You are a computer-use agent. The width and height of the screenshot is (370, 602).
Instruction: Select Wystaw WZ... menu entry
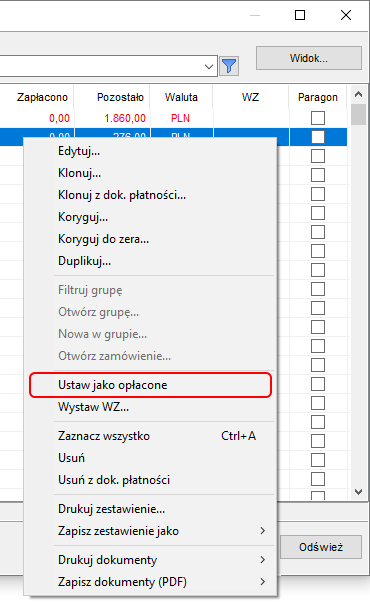tap(94, 407)
